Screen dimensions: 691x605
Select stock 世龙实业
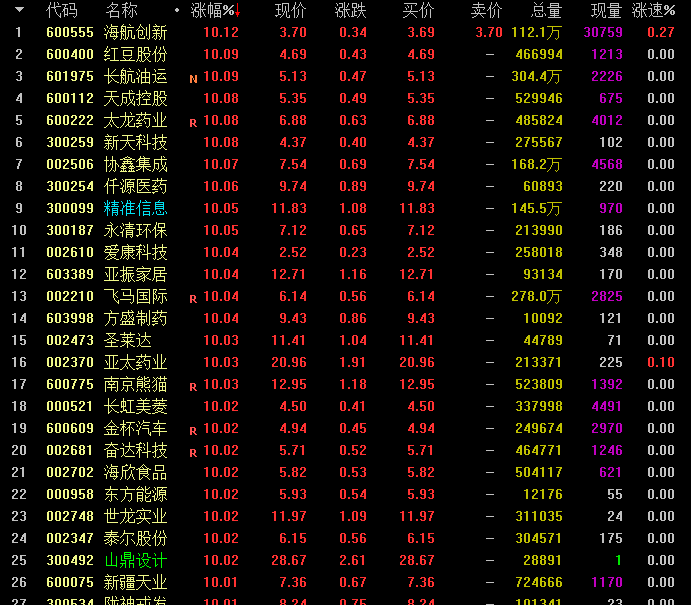135,516
